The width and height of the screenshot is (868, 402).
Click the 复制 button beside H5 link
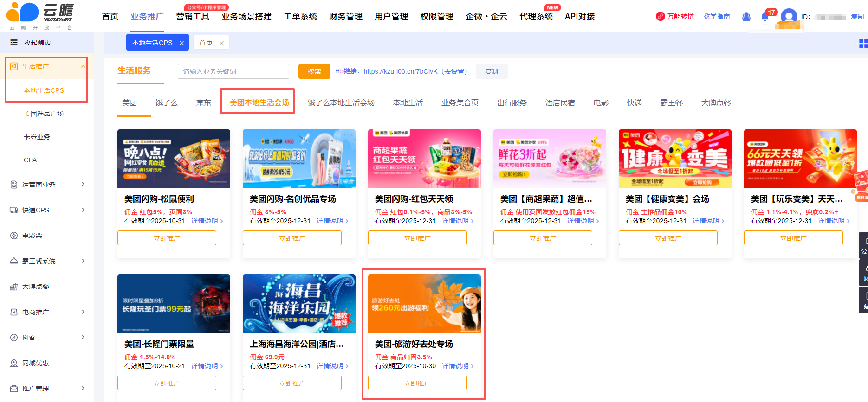click(x=491, y=71)
